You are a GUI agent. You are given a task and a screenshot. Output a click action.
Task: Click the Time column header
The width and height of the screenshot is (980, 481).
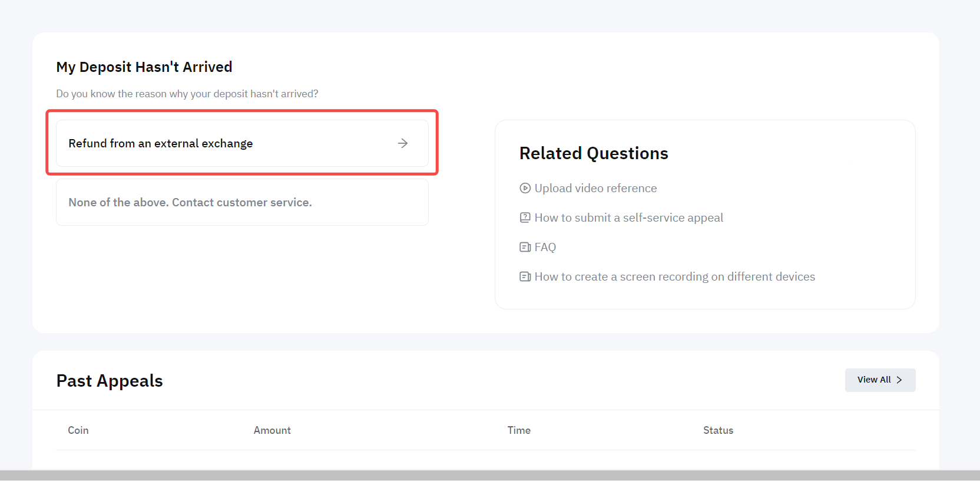click(x=519, y=430)
